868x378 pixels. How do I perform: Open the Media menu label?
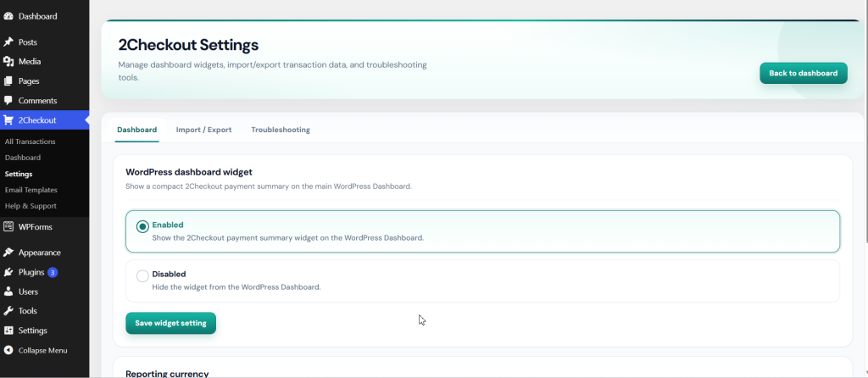(x=30, y=61)
